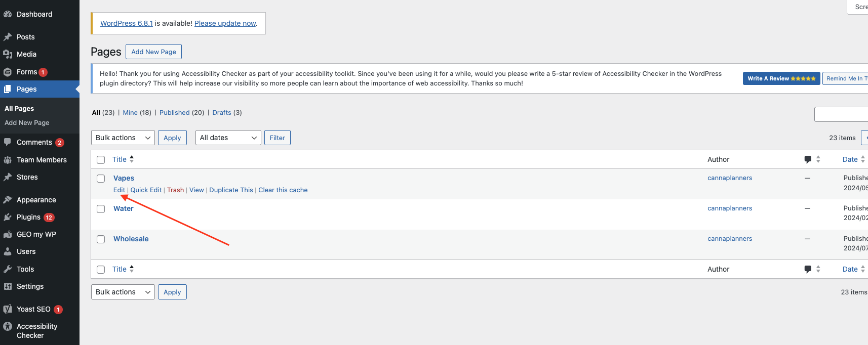This screenshot has height=345, width=868.
Task: Click the Remind Me button
Action: pyautogui.click(x=845, y=78)
